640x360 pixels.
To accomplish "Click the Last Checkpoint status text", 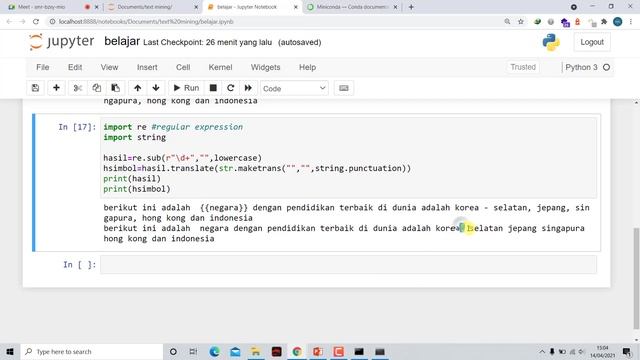I will pyautogui.click(x=207, y=42).
